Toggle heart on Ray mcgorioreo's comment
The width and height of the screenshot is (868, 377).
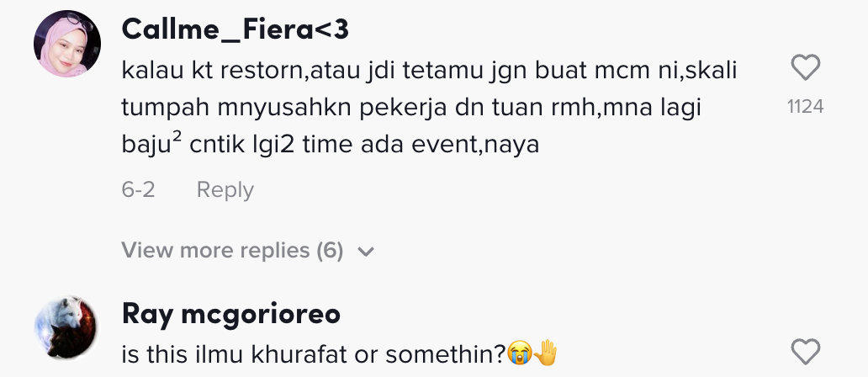pos(806,350)
